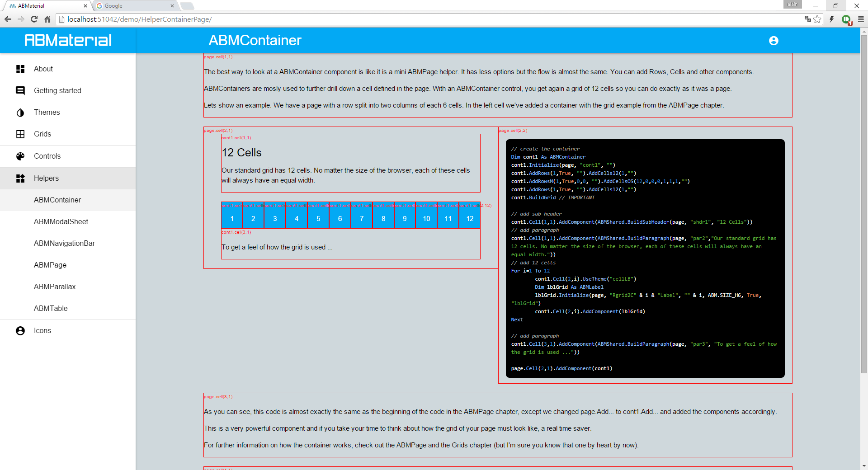Expand the Grids section

(68, 134)
